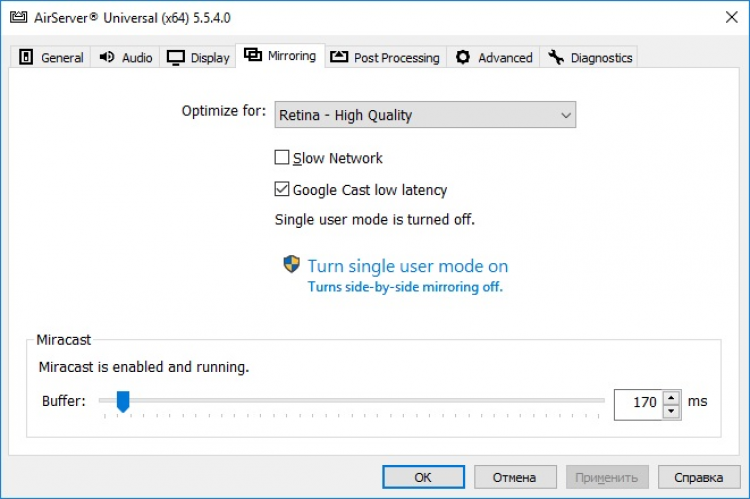Click 'Miracast is enabled and running.' text
The image size is (750, 499).
144,367
